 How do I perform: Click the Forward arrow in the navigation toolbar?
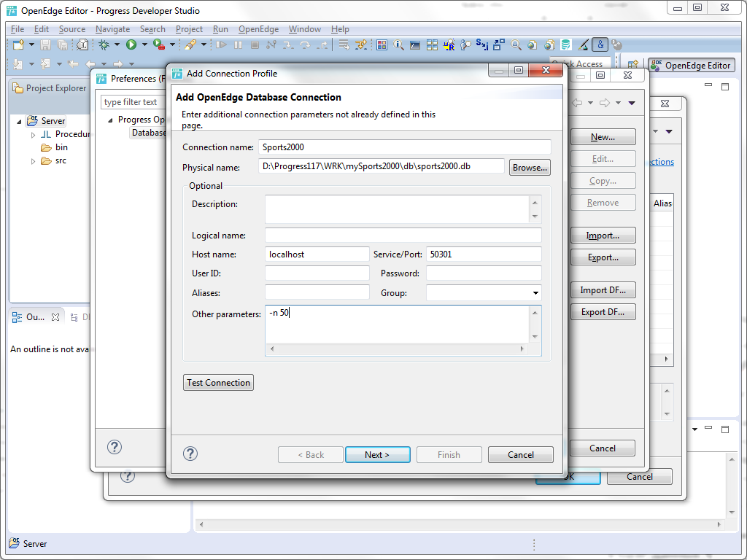(117, 64)
